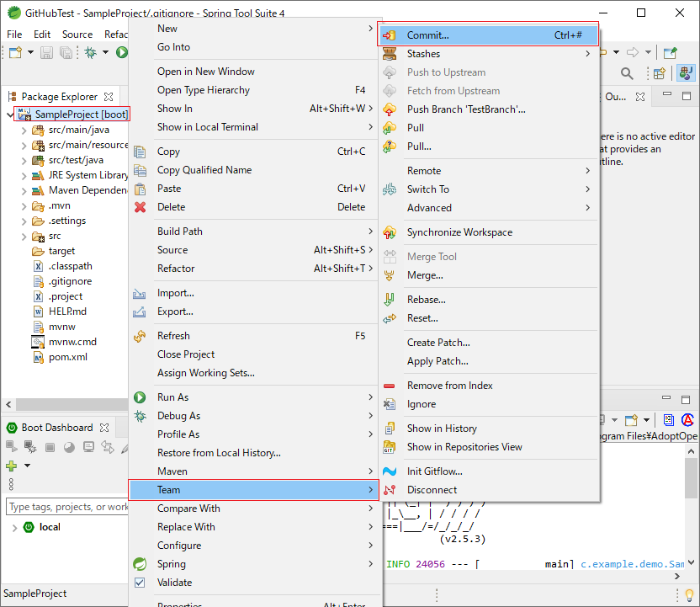Click the Search magnifier toolbar icon
The image size is (700, 607).
pyautogui.click(x=626, y=73)
